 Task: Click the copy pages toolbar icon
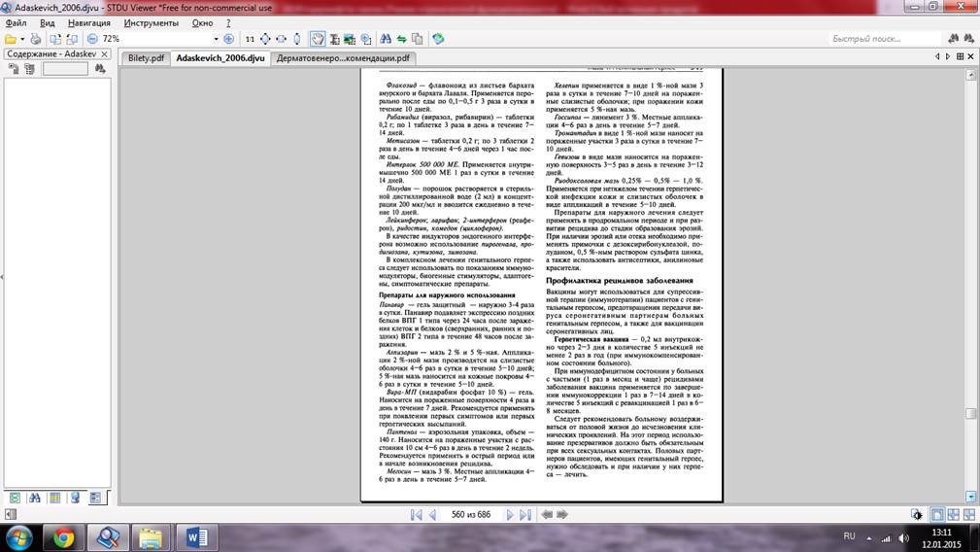(417, 39)
